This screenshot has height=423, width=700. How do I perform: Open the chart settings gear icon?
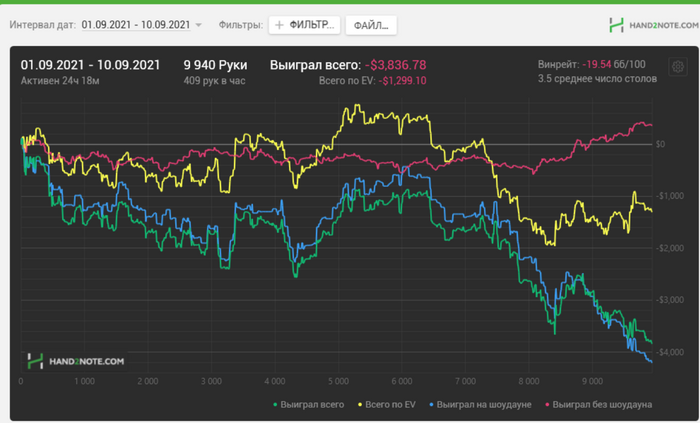678,67
